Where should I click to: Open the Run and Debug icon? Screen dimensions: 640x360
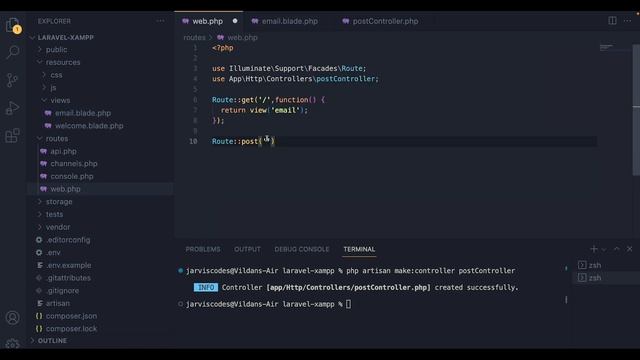coord(13,108)
